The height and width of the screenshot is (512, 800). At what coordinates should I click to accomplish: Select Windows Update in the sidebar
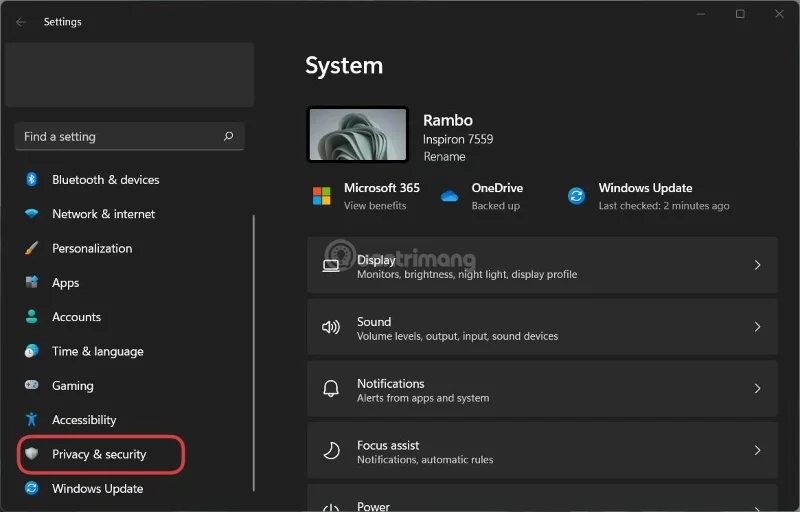[x=97, y=488]
